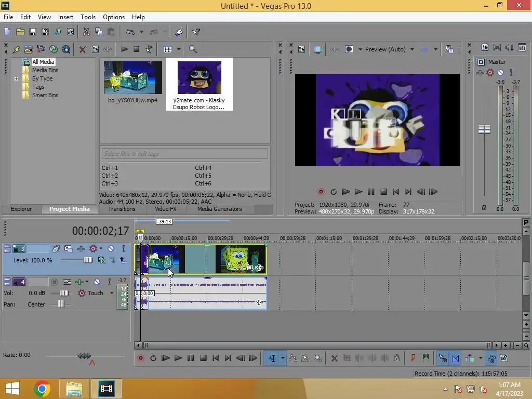The image size is (532, 399).
Task: Undo last action in main toolbar
Action: pyautogui.click(x=130, y=32)
